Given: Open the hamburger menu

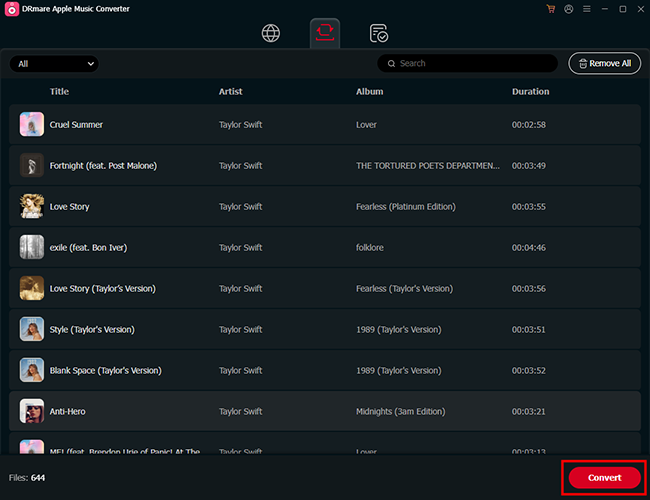Looking at the screenshot, I should [x=586, y=9].
